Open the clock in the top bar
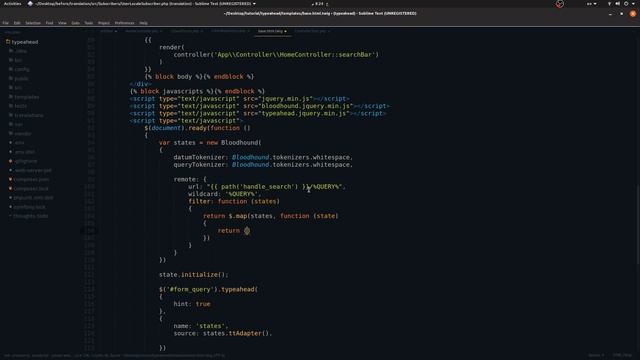Image resolution: width=640 pixels, height=360 pixels. pyautogui.click(x=320, y=3)
